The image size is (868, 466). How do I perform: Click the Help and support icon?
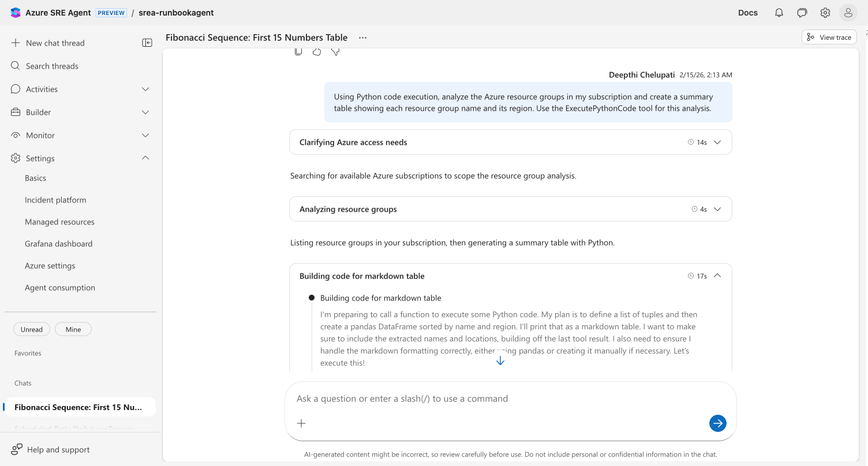tap(17, 449)
